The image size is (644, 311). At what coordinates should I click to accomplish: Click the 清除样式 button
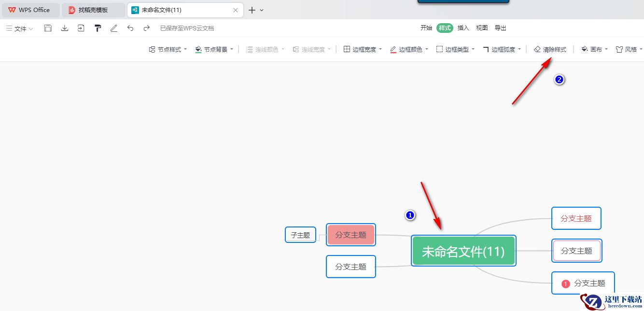coord(550,49)
